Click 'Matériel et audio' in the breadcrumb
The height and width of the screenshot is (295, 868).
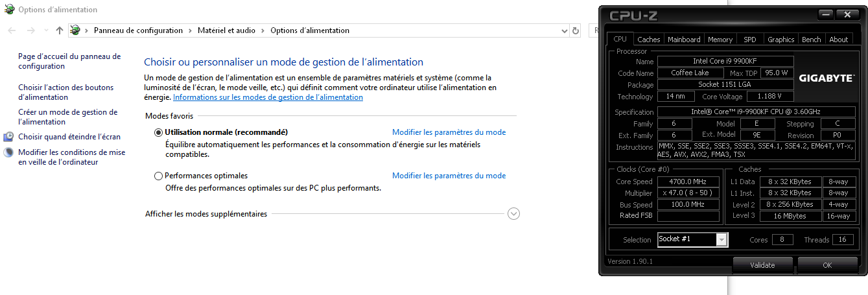pos(227,30)
